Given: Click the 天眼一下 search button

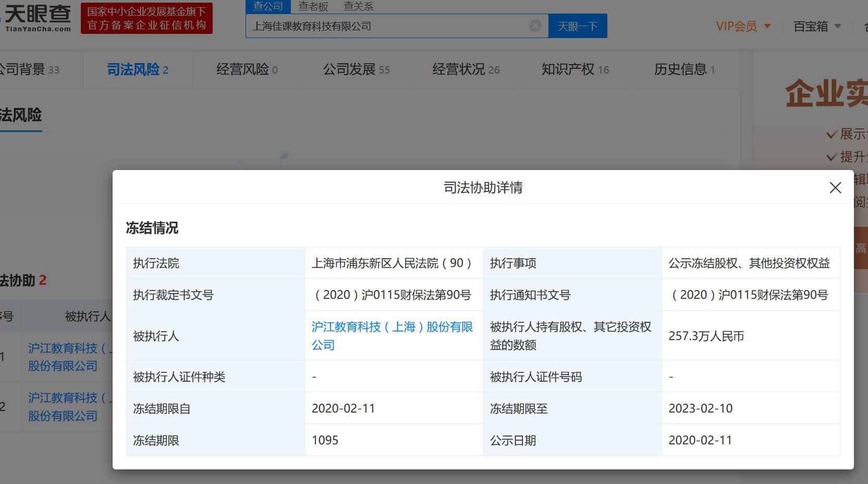Looking at the screenshot, I should tap(578, 26).
